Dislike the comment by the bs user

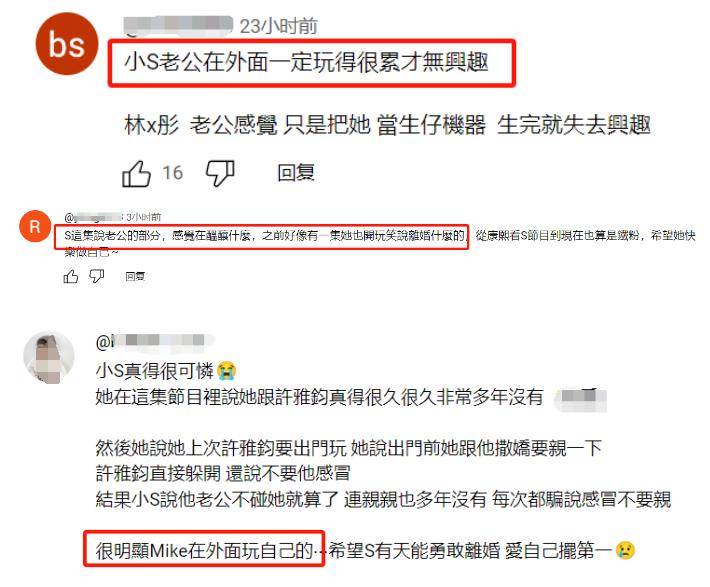coord(220,173)
